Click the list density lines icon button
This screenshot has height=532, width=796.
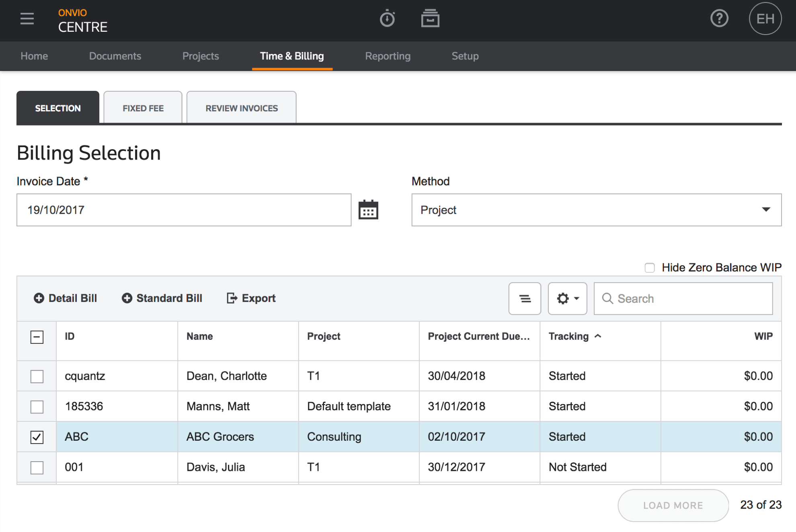point(525,298)
